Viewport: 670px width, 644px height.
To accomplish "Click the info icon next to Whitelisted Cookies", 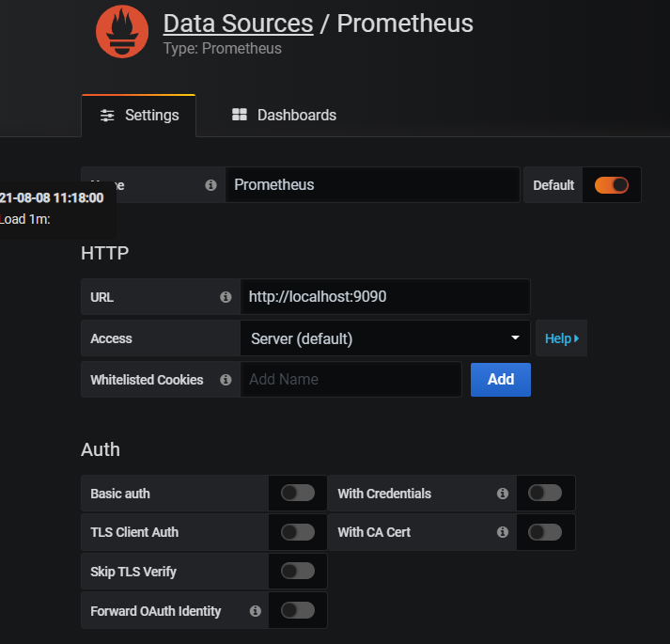I will [226, 380].
